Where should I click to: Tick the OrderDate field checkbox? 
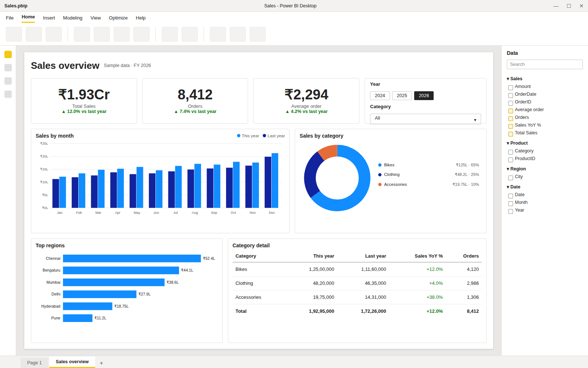[510, 95]
